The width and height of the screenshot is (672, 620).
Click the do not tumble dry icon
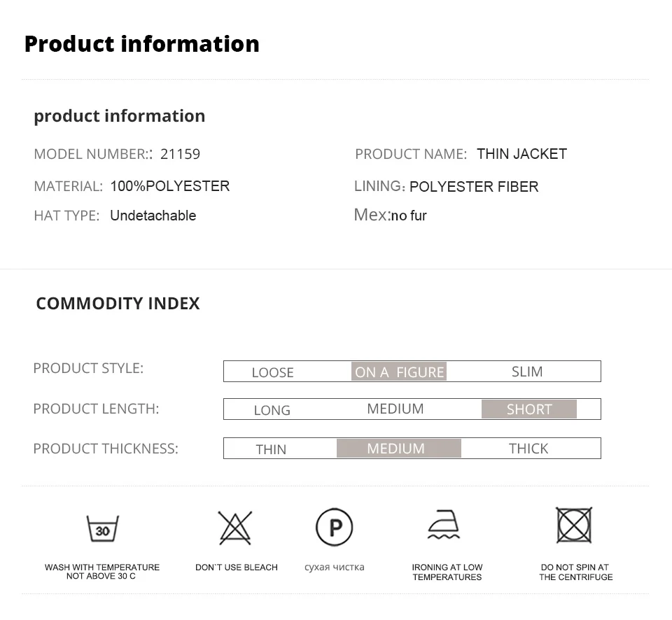tap(574, 525)
